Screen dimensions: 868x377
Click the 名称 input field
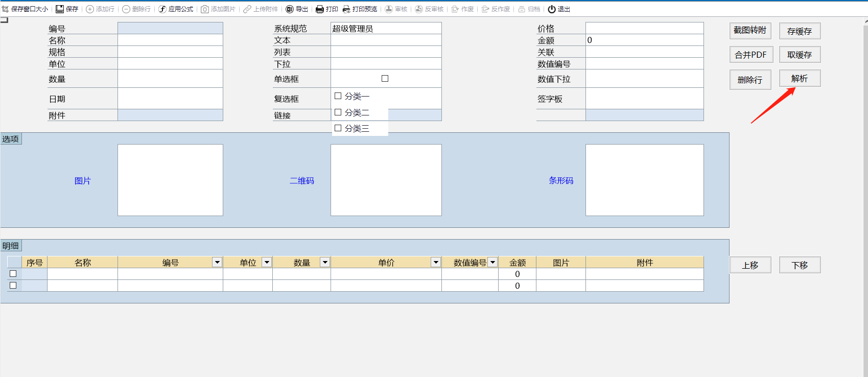[x=170, y=40]
